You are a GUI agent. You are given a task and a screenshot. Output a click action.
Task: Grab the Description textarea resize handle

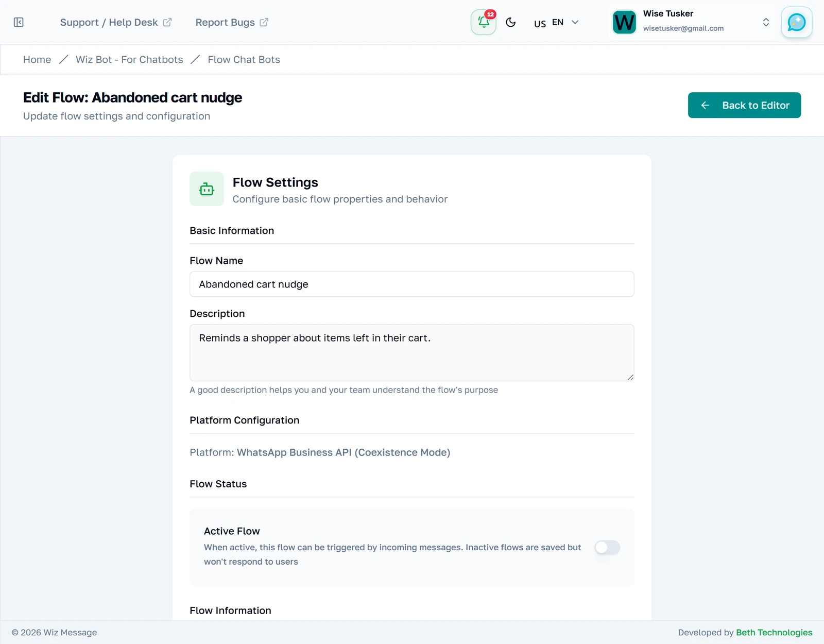pos(630,377)
